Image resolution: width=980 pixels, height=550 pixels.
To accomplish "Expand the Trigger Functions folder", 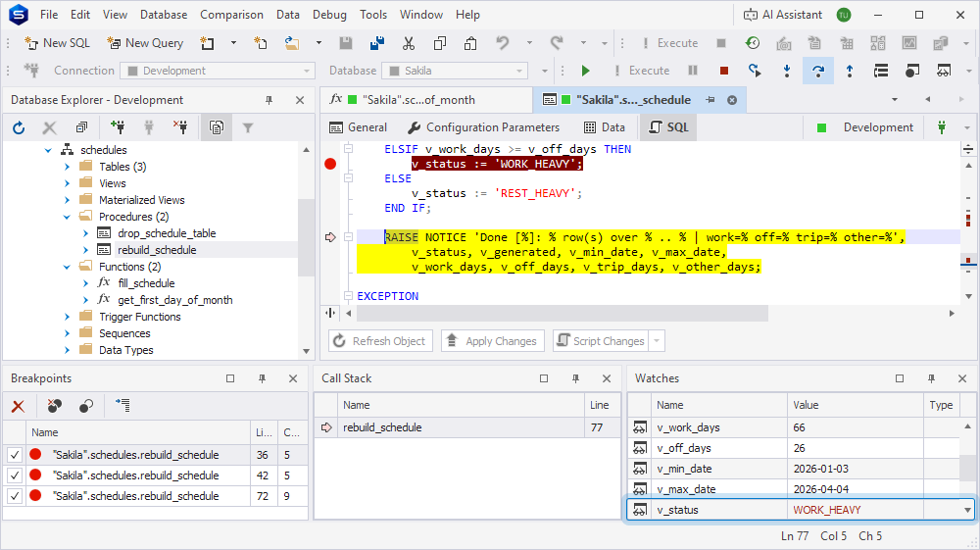I will (67, 317).
